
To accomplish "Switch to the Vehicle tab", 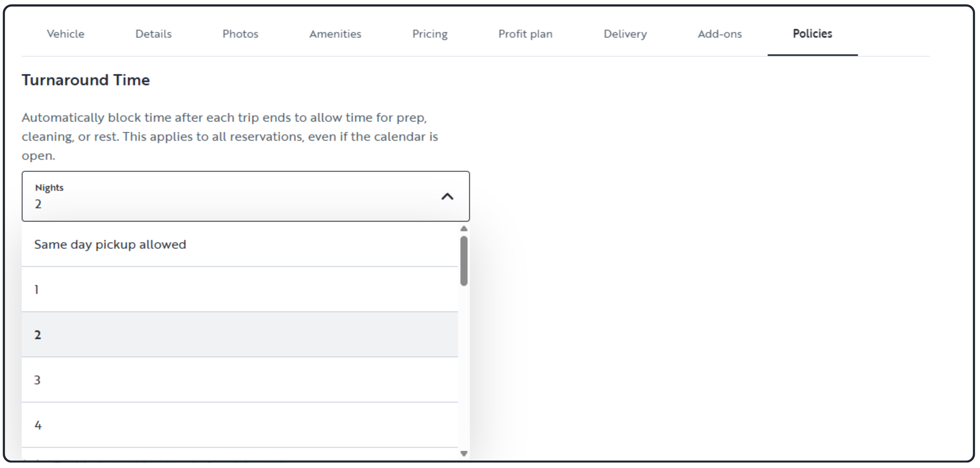I will pos(66,34).
